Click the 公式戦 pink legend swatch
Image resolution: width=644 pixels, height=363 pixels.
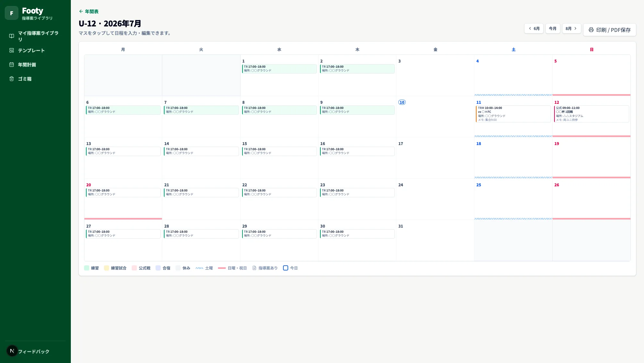pyautogui.click(x=134, y=268)
